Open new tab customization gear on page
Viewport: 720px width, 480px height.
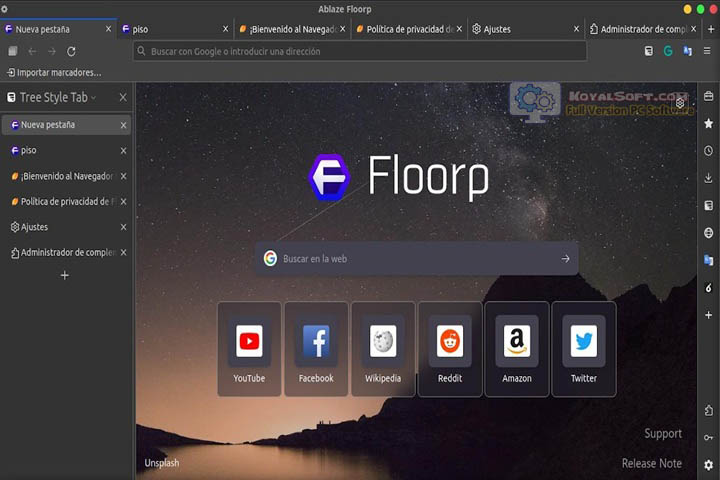pyautogui.click(x=680, y=103)
